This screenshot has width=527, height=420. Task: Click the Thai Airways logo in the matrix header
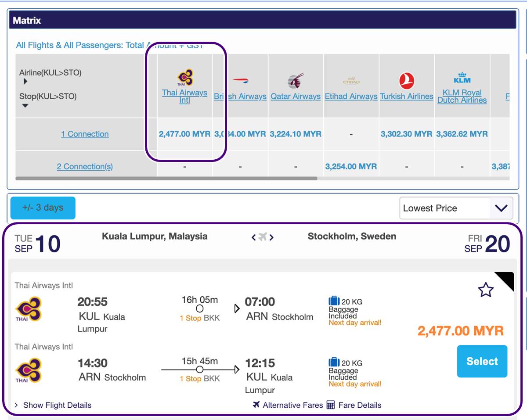pos(185,78)
